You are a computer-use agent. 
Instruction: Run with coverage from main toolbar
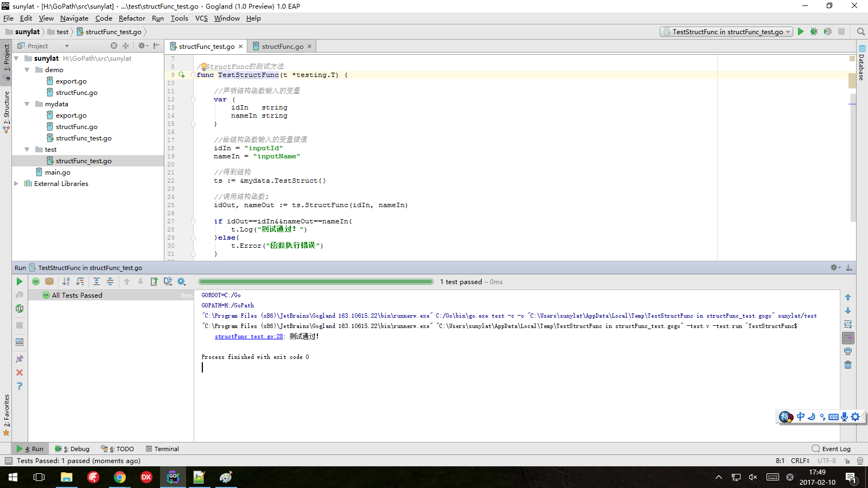[828, 31]
